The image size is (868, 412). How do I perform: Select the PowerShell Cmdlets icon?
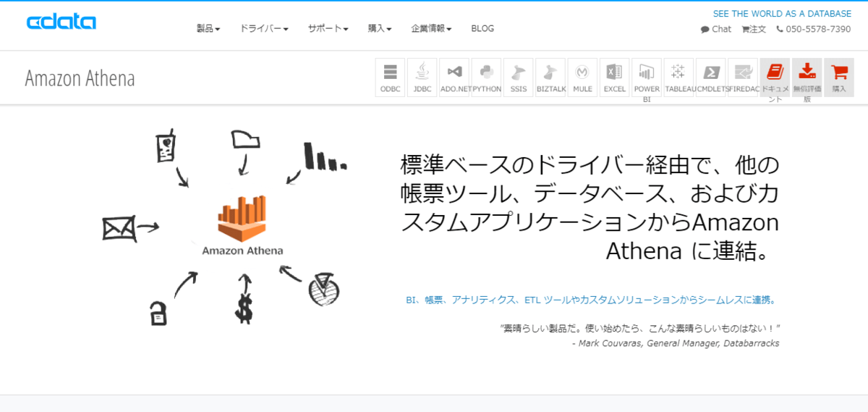point(710,77)
